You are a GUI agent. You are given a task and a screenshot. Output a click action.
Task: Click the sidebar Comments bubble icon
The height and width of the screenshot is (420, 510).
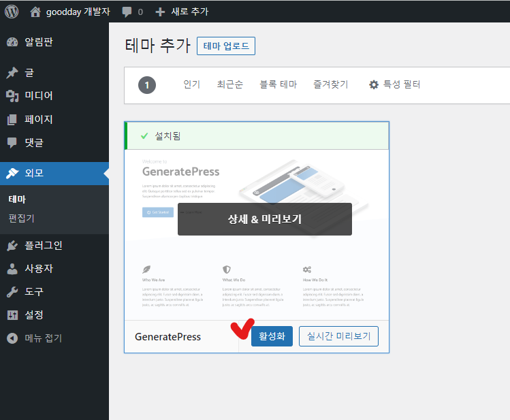point(12,143)
